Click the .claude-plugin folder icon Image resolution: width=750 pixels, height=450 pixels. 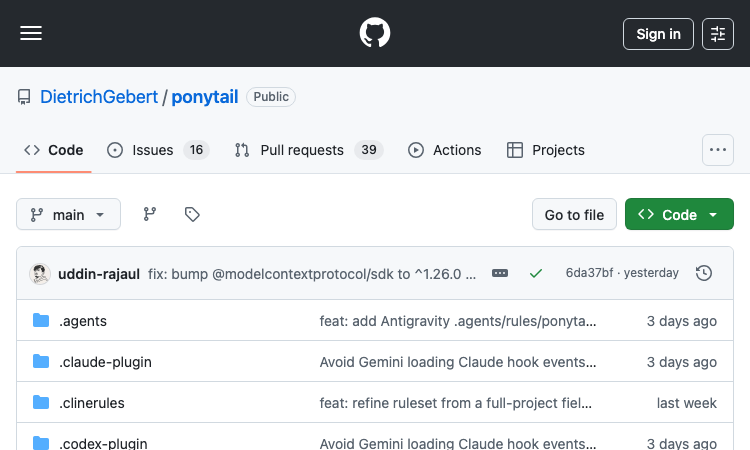41,362
